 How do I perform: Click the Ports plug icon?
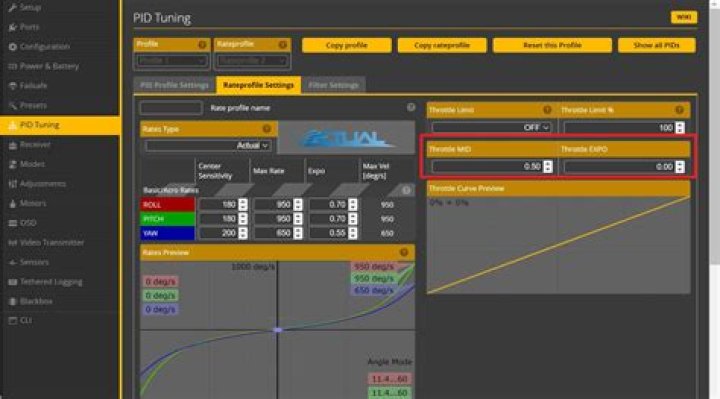tap(12, 27)
